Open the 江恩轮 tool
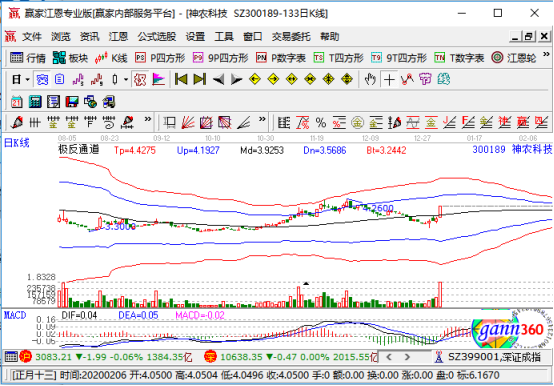 [514, 58]
